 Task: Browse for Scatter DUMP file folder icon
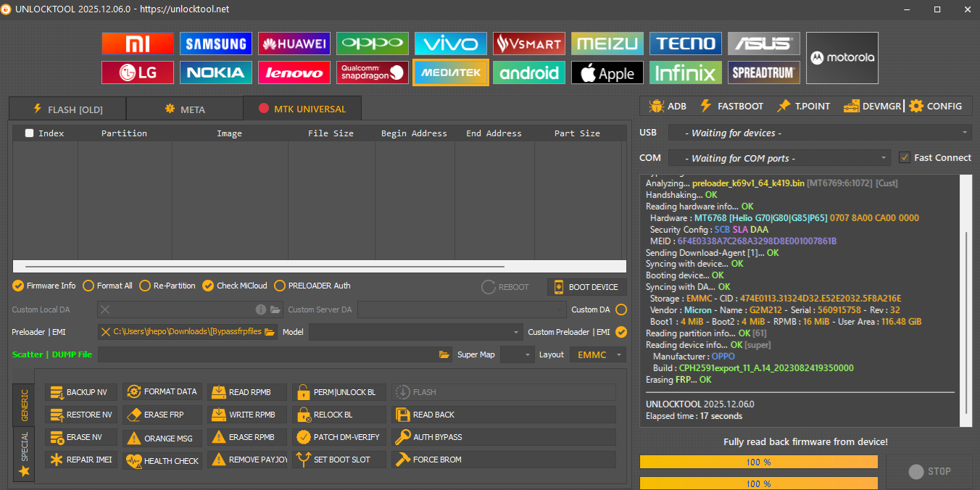[444, 354]
